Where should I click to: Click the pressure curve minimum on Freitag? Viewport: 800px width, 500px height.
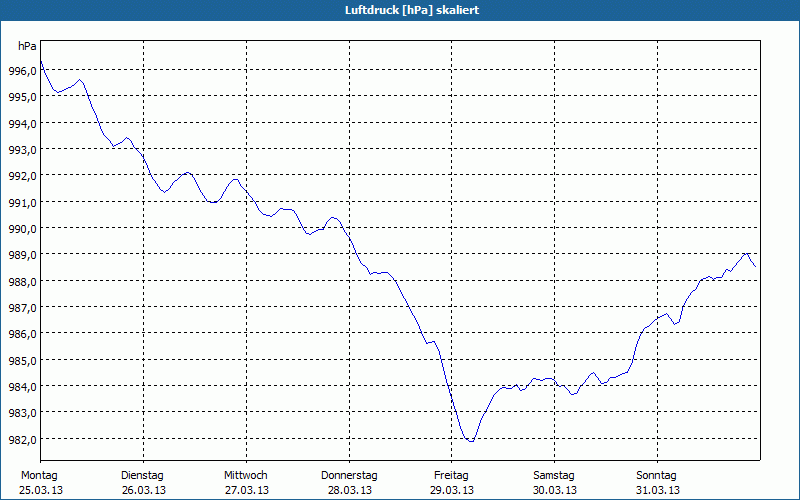471,441
